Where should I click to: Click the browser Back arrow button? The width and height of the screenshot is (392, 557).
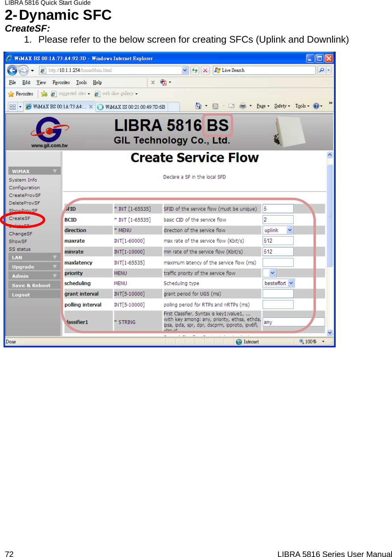12,70
